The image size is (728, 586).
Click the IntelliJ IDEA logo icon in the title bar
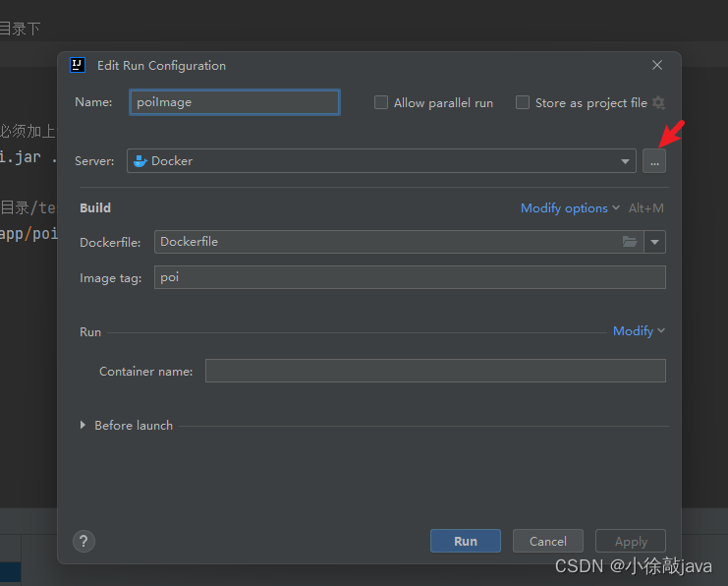pos(78,65)
